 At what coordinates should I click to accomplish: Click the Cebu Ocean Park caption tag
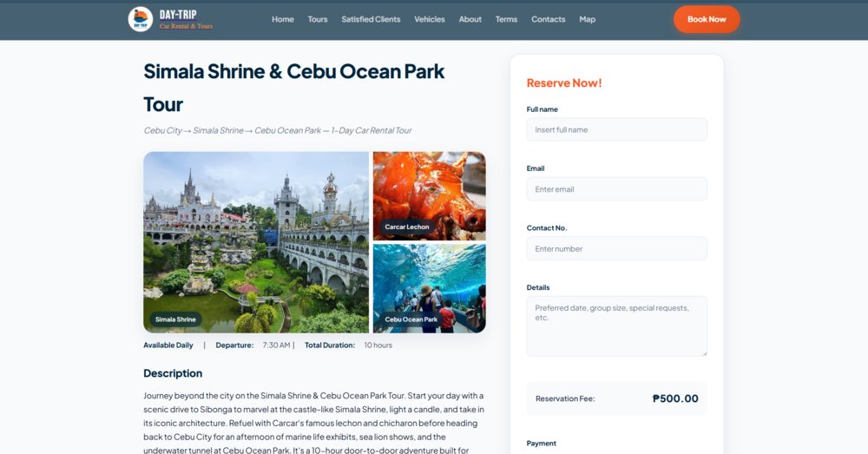(411, 319)
